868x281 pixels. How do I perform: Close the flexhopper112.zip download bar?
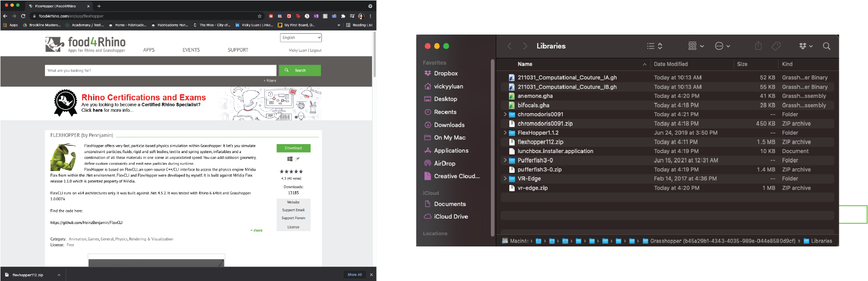tap(371, 275)
